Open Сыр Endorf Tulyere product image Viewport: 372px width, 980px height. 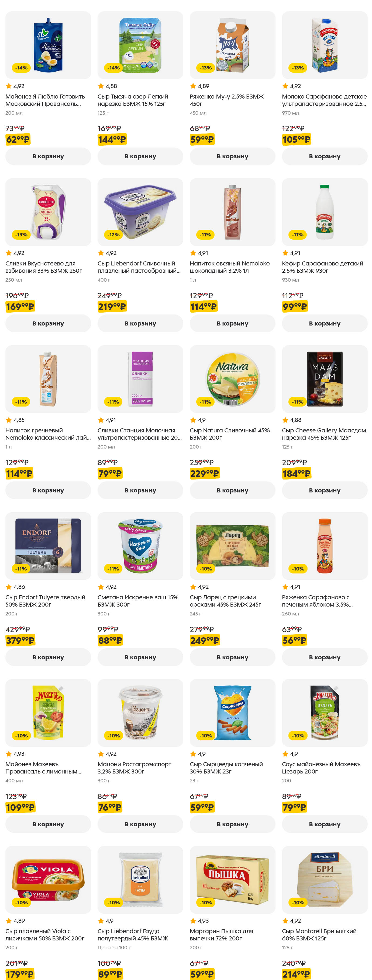[x=48, y=545]
